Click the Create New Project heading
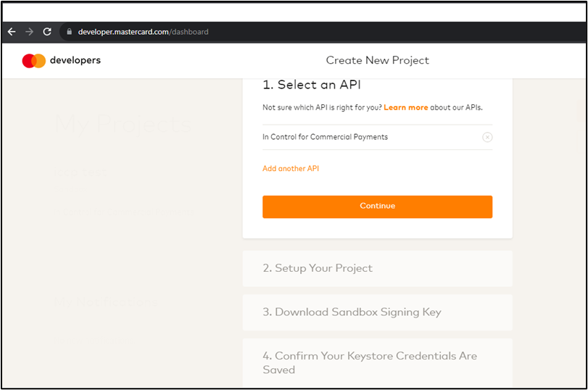Viewport: 588px width, 390px height. click(377, 60)
